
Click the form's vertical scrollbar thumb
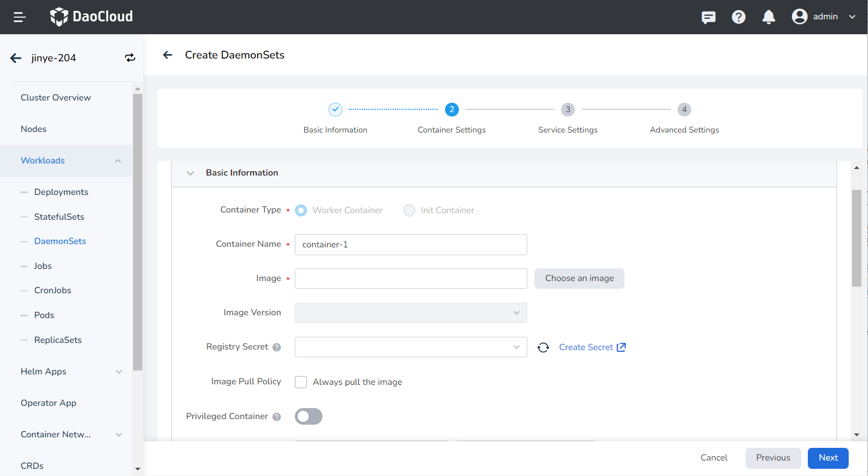click(x=856, y=237)
